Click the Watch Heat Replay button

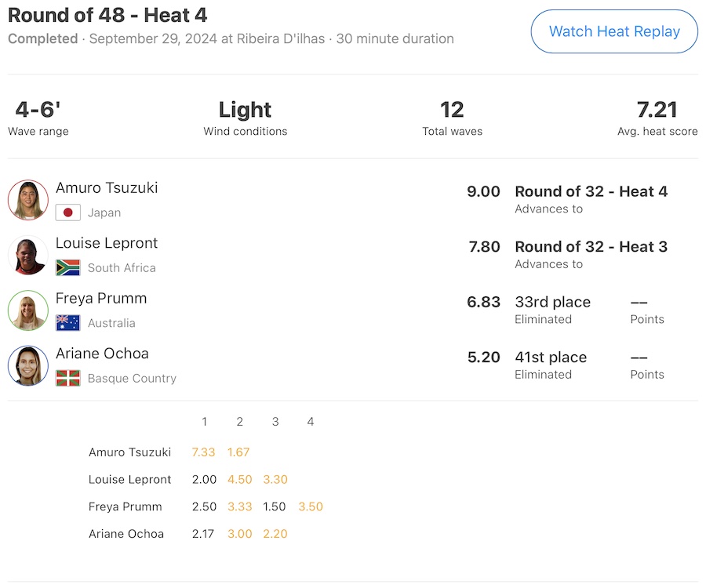click(x=614, y=31)
